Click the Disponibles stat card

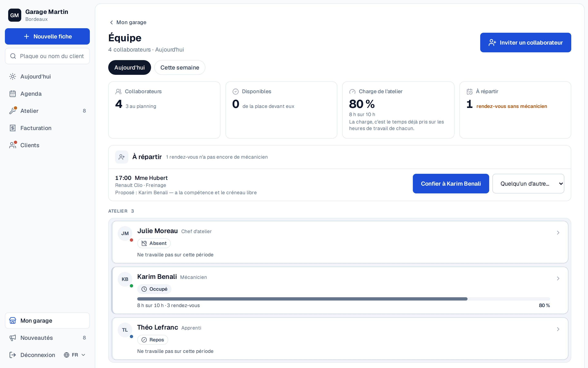(x=281, y=110)
